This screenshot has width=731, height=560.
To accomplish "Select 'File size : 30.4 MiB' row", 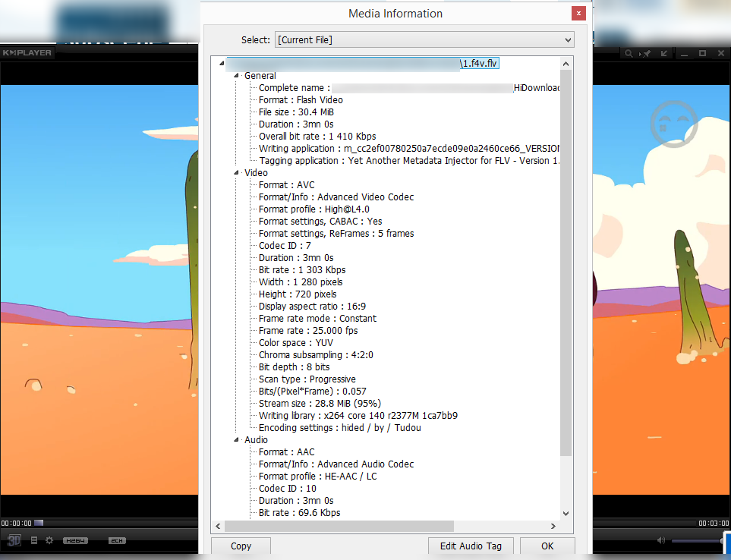I will 296,112.
